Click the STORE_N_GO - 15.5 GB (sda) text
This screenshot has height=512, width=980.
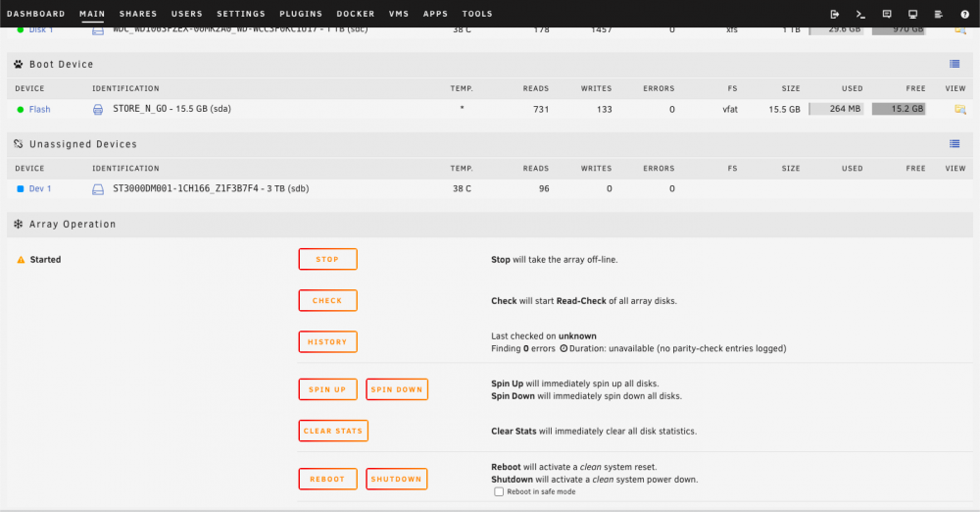[x=171, y=109]
